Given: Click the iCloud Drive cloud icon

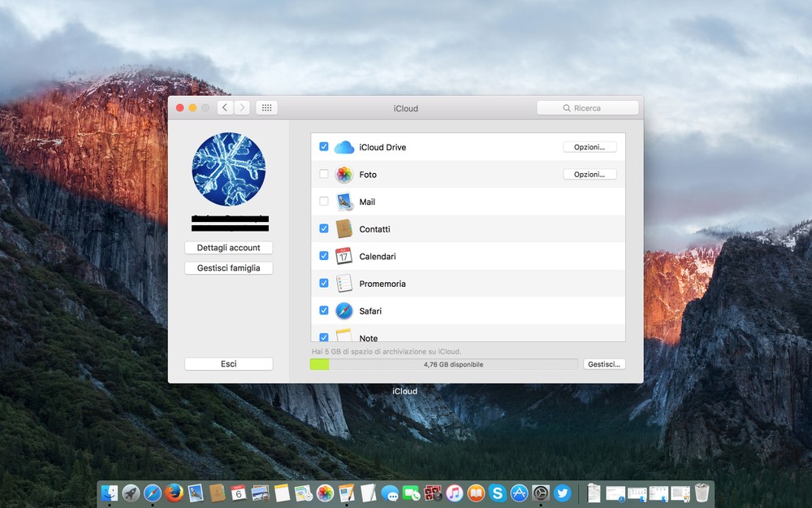Looking at the screenshot, I should (343, 147).
